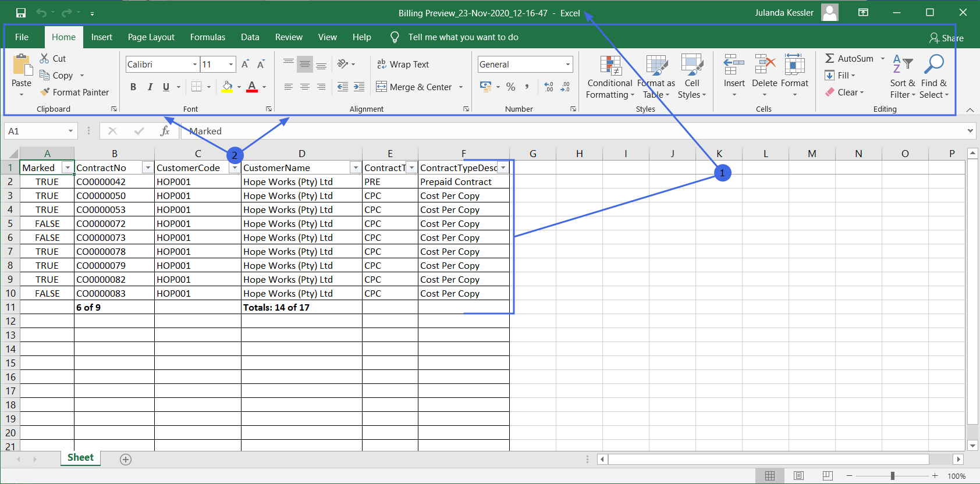
Task: Click the Cut scissors icon
Action: point(44,58)
